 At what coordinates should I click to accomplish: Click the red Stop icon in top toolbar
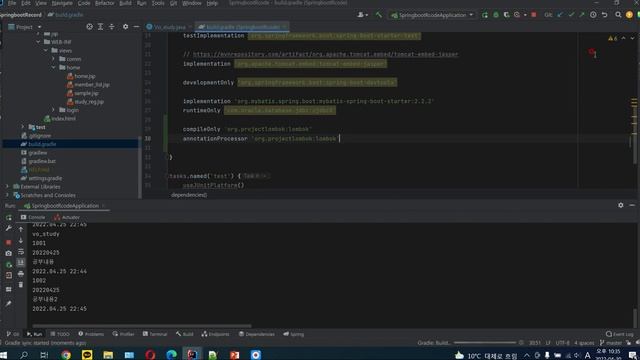[x=533, y=15]
